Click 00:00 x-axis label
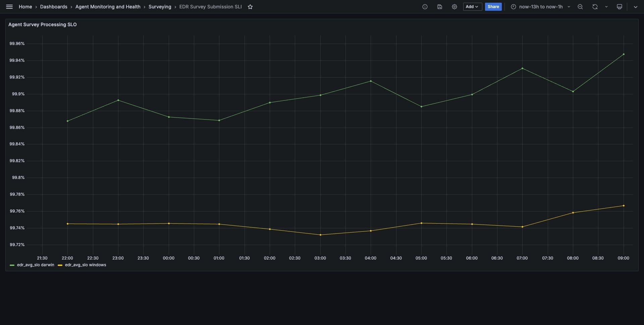Image resolution: width=644 pixels, height=325 pixels. (169, 258)
